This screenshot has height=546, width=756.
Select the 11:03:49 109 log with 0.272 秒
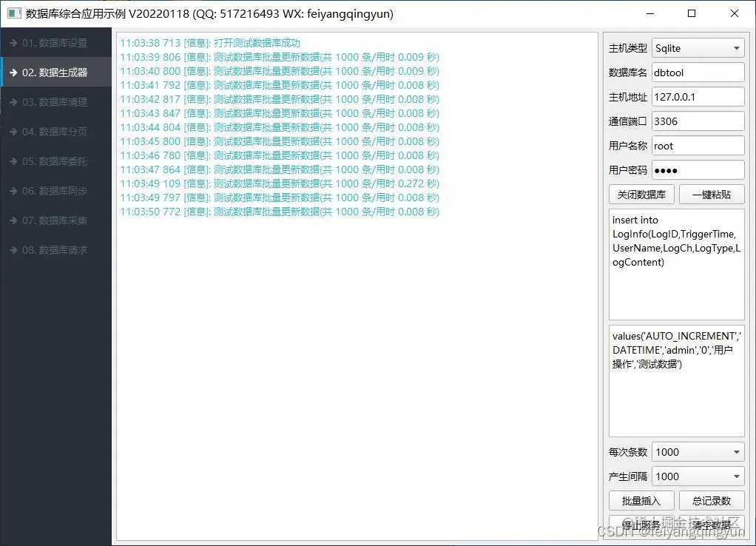pyautogui.click(x=280, y=183)
